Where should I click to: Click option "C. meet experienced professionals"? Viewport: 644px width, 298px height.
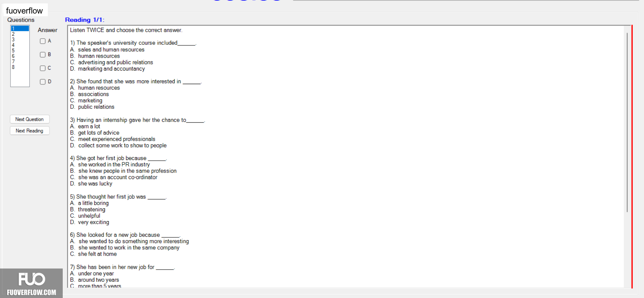pos(113,139)
